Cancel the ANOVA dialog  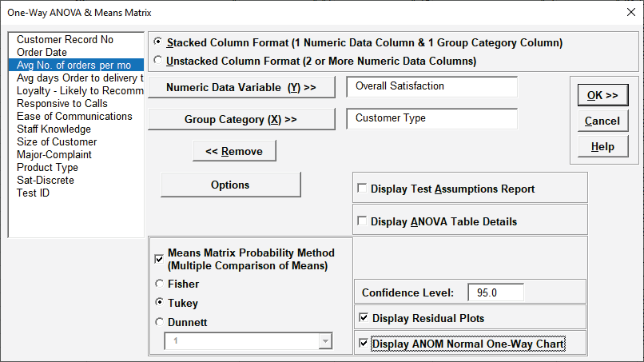pos(602,121)
